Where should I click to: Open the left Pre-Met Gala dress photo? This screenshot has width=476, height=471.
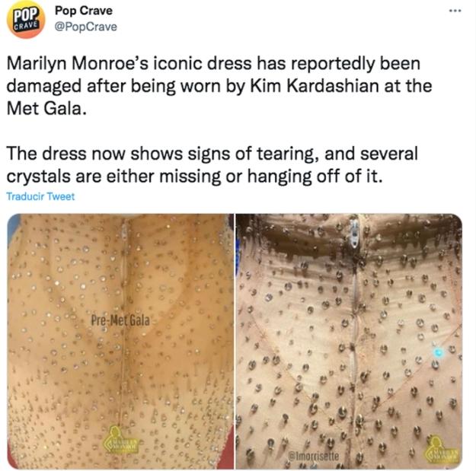(120, 341)
